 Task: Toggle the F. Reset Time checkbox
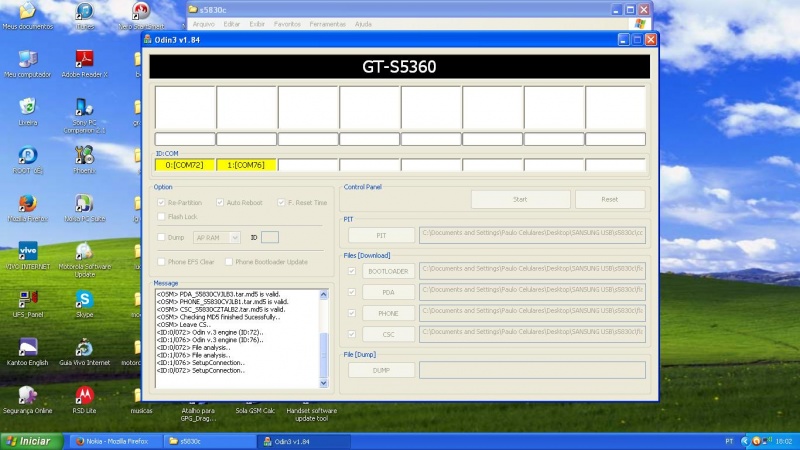[281, 203]
